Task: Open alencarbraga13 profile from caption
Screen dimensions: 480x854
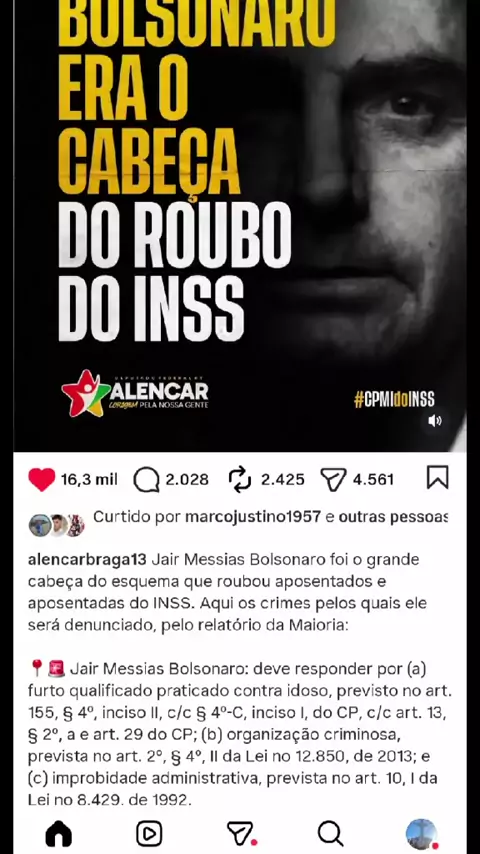Action: tap(87, 559)
